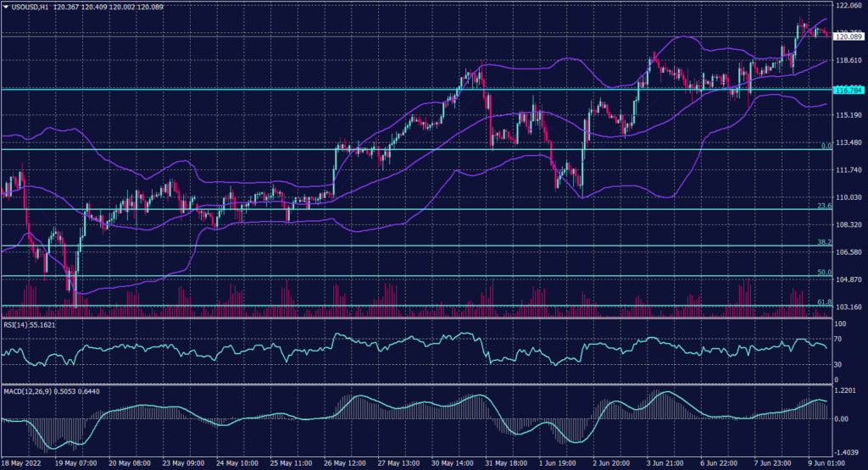The height and width of the screenshot is (470, 868).
Task: Select the cyan 116.784 price tag
Action: pyautogui.click(x=849, y=90)
